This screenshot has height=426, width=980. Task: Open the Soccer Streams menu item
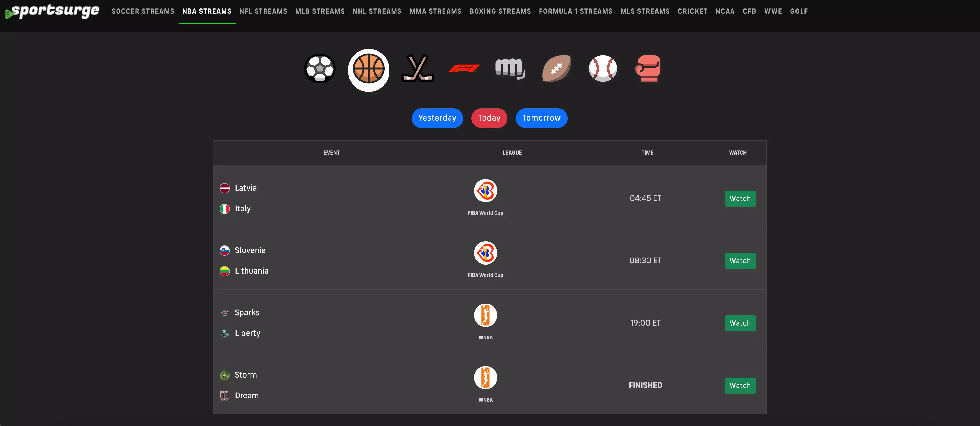pyautogui.click(x=143, y=11)
